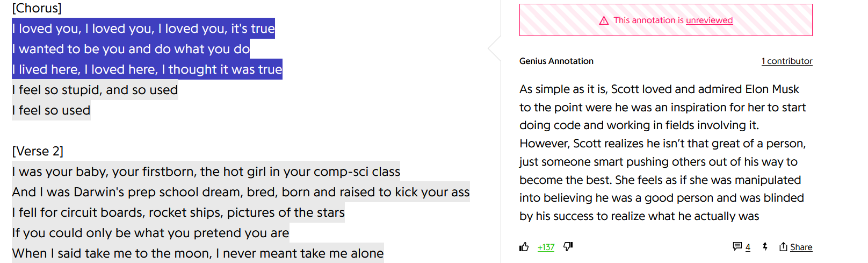Select lyric "I feel so stupid, and so used"
This screenshot has width=868, height=263.
(95, 90)
